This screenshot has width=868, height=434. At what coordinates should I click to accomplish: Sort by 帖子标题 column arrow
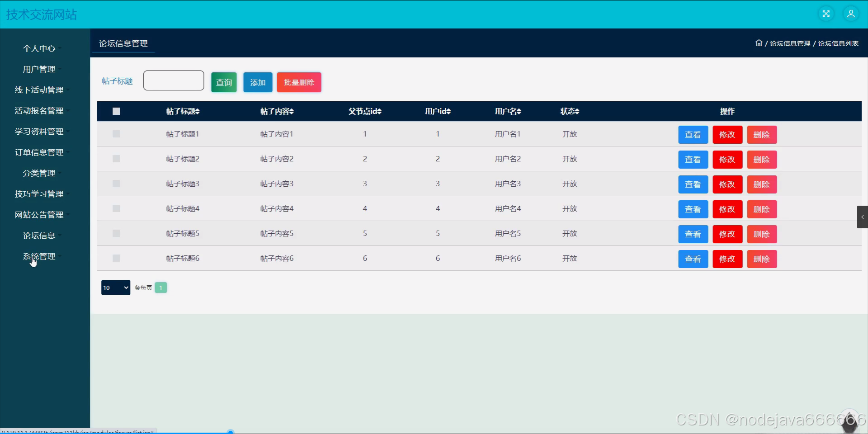click(x=198, y=111)
